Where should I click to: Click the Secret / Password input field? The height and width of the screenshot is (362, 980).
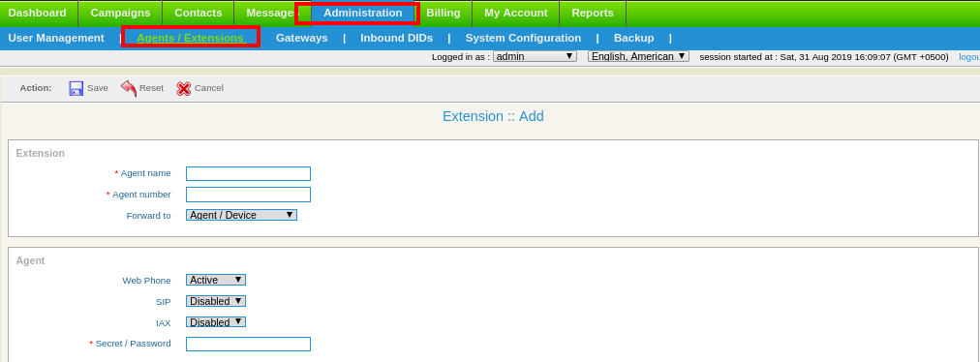click(x=248, y=344)
